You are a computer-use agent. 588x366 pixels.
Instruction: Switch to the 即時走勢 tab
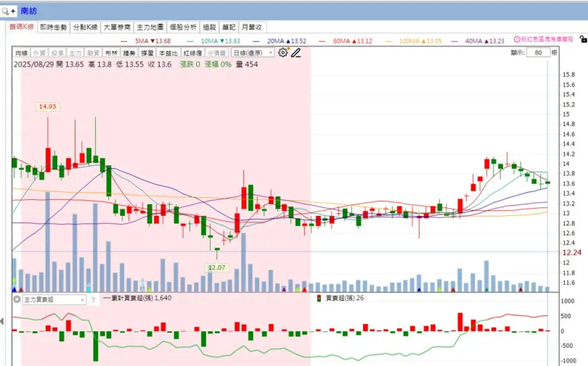[53, 27]
